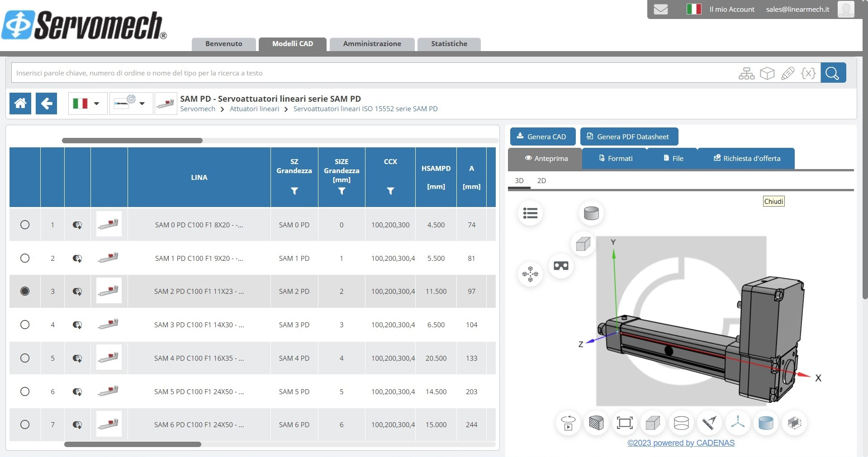The image size is (868, 457).
Task: Open the Modelli CAD tab
Action: click(x=293, y=44)
